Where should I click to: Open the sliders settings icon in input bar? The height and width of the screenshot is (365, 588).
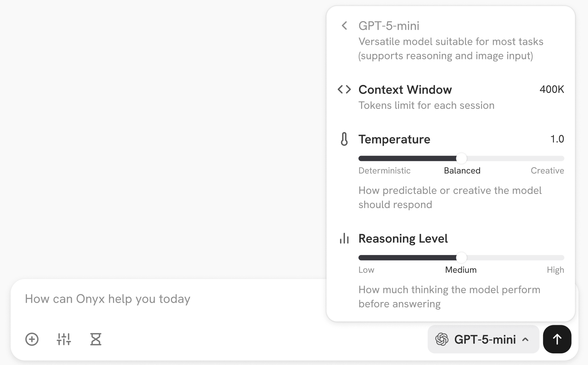click(64, 339)
